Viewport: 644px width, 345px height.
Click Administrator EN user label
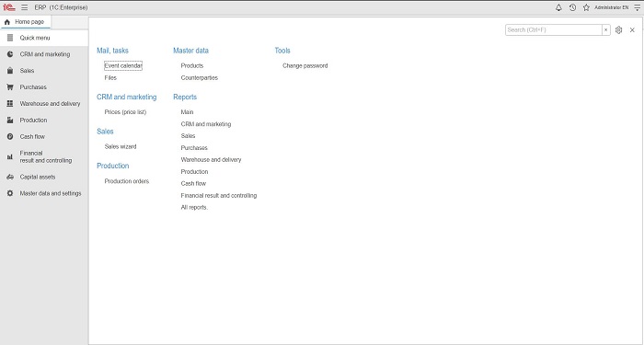[611, 7]
